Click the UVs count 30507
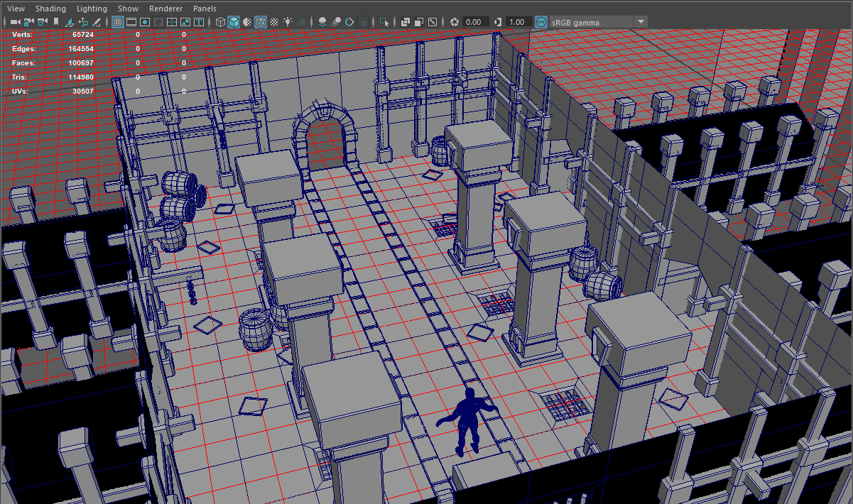This screenshot has width=853, height=504. [x=82, y=92]
